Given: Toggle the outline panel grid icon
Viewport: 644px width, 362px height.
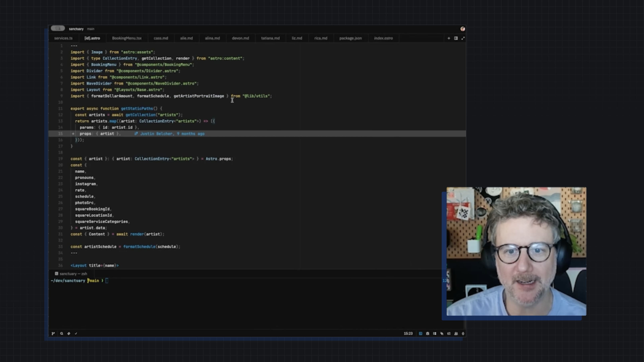Looking at the screenshot, I should click(x=435, y=333).
